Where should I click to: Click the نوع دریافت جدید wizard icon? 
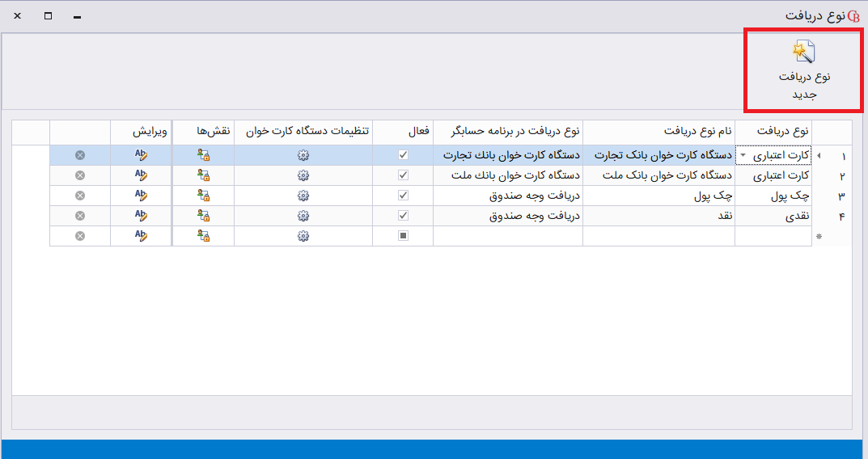(x=804, y=53)
